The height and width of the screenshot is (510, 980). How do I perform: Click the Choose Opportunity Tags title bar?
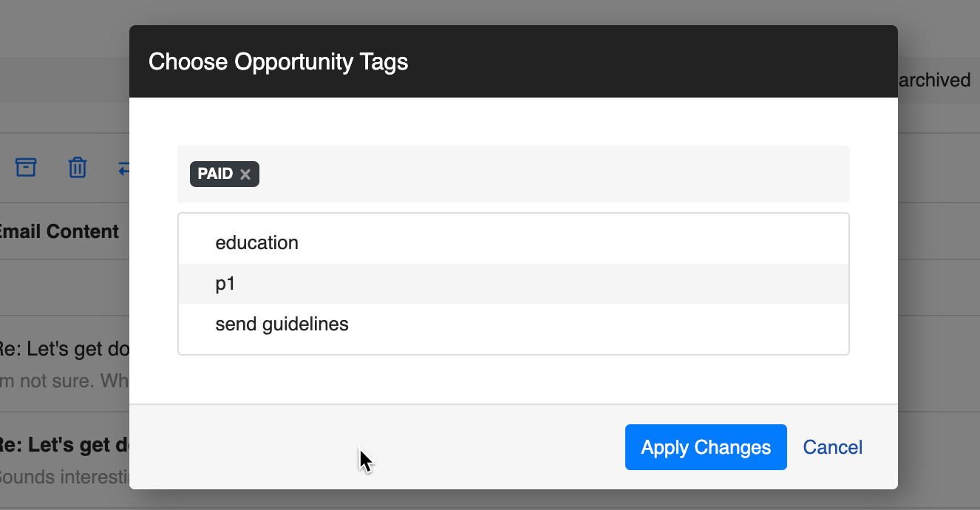(513, 61)
